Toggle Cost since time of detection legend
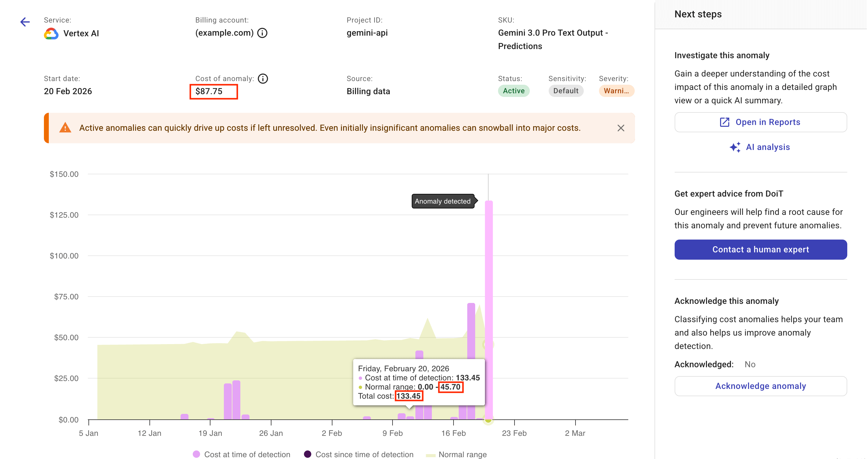Screen dimensions: 868x459 click(x=359, y=454)
